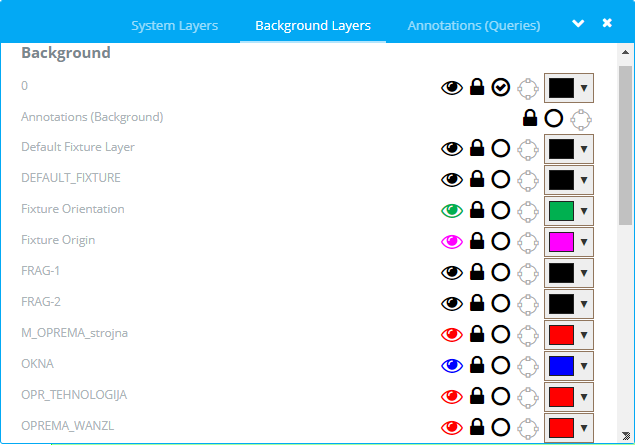Click checked active-layer radio for layer 0
Viewport: 635px width, 445px height.
[501, 87]
